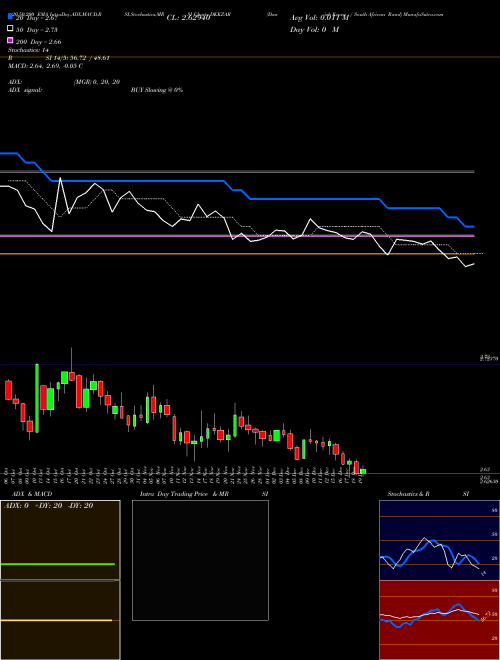Click the blue 20 Day legend swatch
500x660 pixels.
[10, 17]
